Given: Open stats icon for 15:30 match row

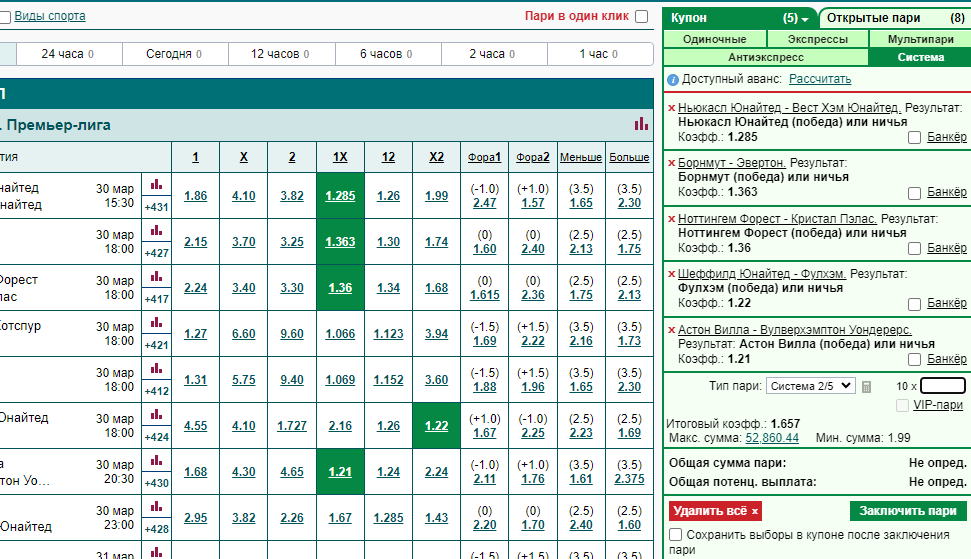Looking at the screenshot, I should pos(157,184).
